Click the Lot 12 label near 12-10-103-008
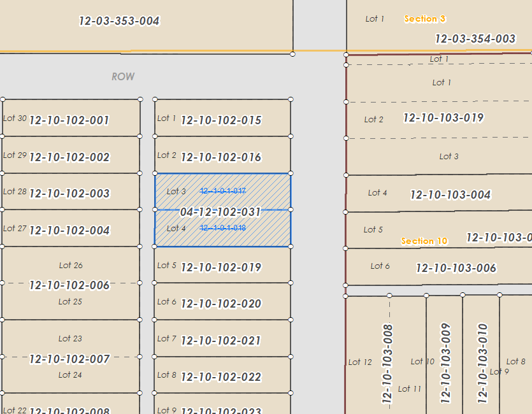 [x=361, y=362]
